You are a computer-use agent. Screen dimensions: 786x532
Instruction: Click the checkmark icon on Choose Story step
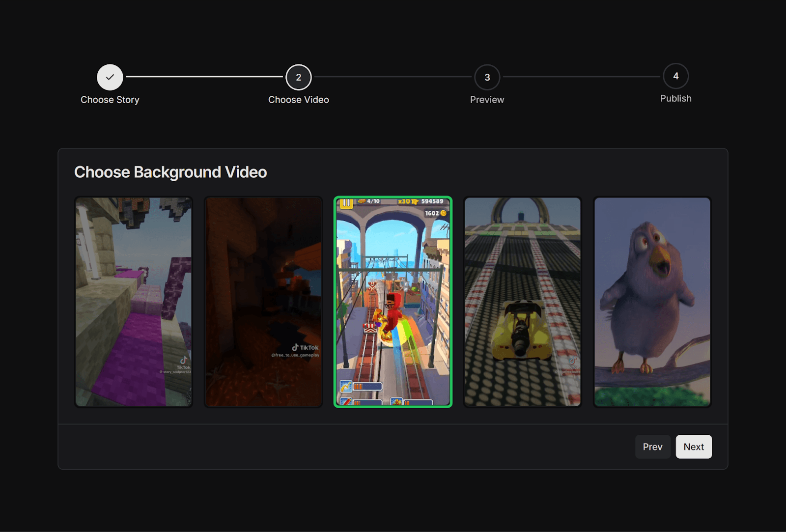click(x=110, y=77)
